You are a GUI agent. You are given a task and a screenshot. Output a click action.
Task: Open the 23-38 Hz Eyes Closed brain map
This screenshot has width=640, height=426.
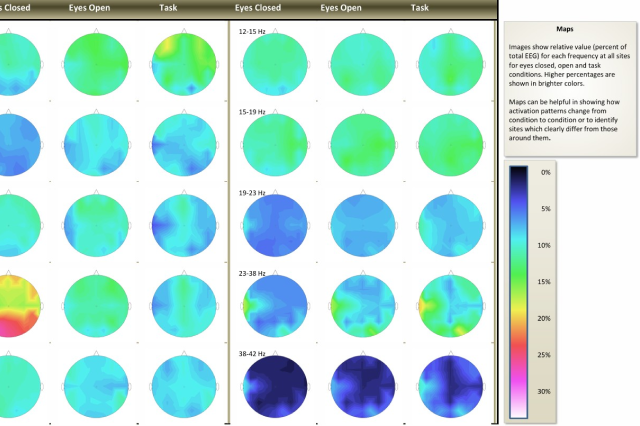pos(274,302)
